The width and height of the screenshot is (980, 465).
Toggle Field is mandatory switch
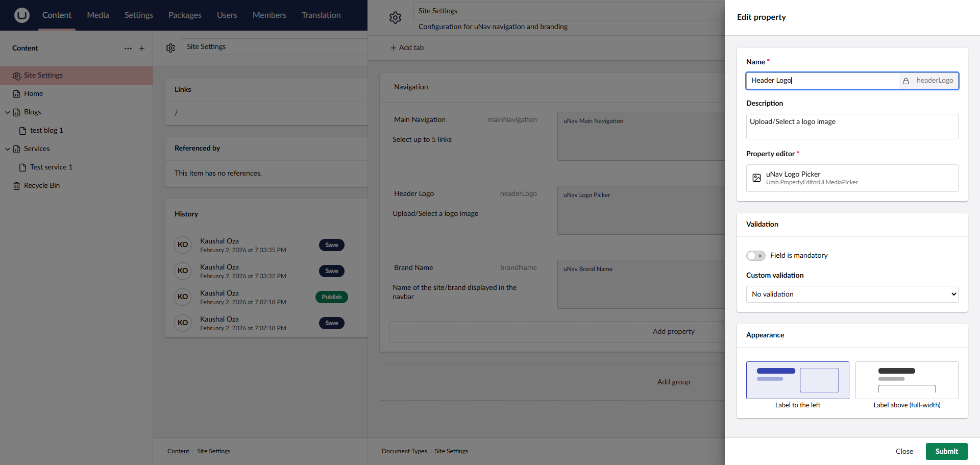pyautogui.click(x=756, y=256)
